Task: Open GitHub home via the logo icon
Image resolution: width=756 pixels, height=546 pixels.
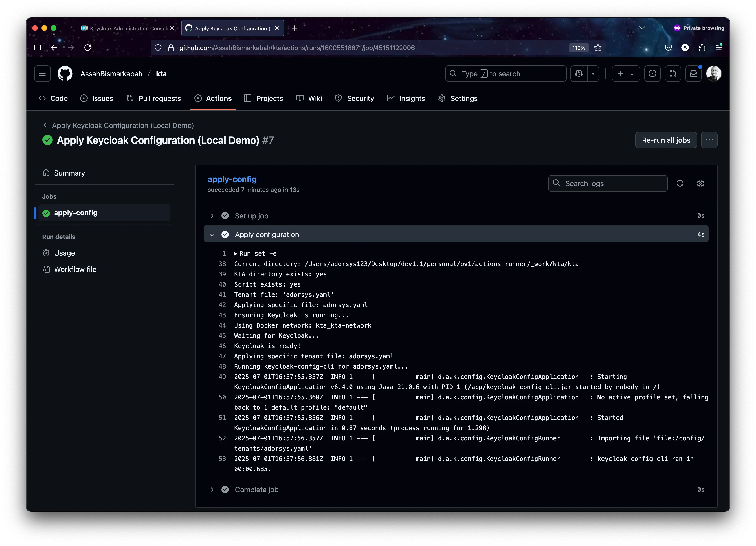Action: [65, 73]
